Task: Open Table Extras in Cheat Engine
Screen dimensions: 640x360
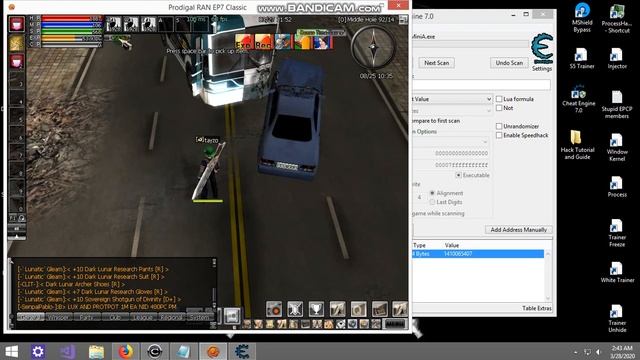Action: (x=536, y=308)
